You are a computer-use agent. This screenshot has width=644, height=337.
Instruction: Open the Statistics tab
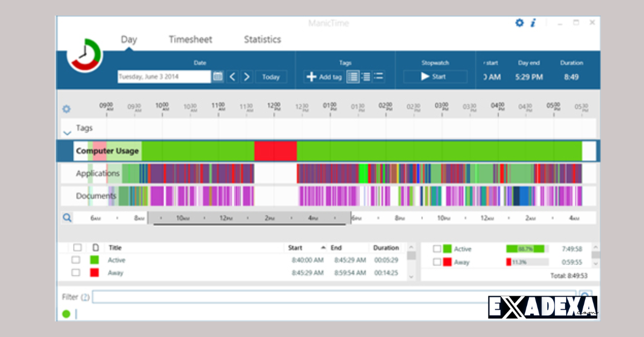[x=262, y=40]
